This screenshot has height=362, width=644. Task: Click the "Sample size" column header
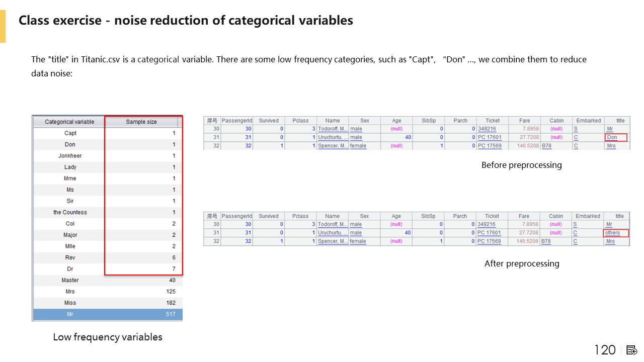(x=141, y=122)
